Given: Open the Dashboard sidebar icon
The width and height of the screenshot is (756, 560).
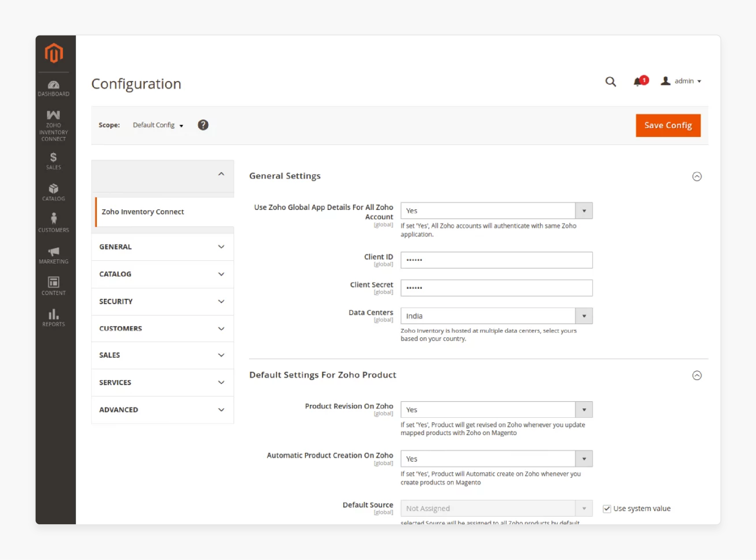Looking at the screenshot, I should [x=53, y=89].
